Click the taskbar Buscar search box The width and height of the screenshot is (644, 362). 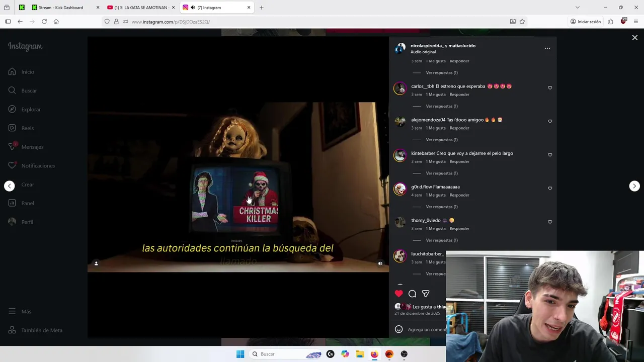coord(286,354)
